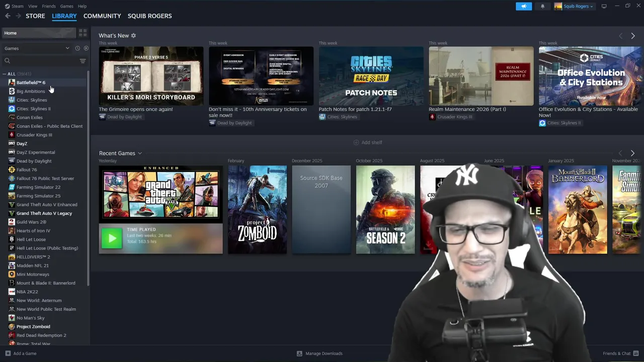Image resolution: width=644 pixels, height=362 pixels.
Task: Open Battlefield 6 Season 2 cover
Action: 385,210
